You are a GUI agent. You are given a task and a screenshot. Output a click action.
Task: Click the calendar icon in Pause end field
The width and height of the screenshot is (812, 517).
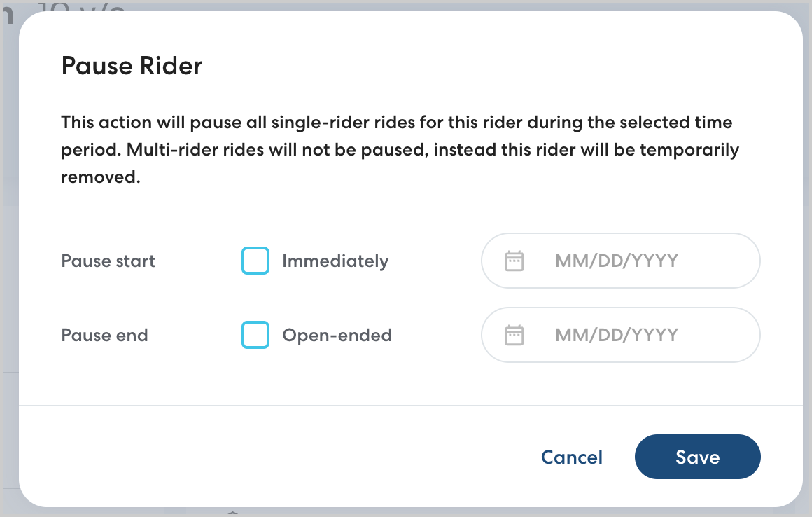click(514, 336)
